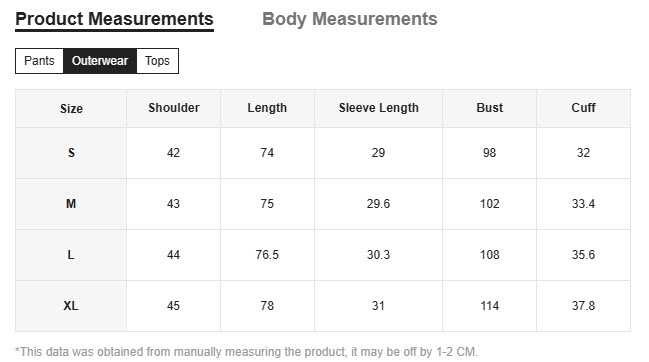This screenshot has height=362, width=649.
Task: Click the manual measurement disclaimer note
Action: [x=246, y=352]
